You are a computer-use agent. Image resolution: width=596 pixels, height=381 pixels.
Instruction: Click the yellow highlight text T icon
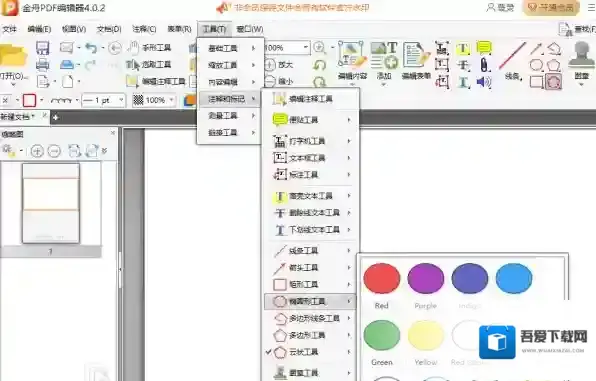point(463,49)
